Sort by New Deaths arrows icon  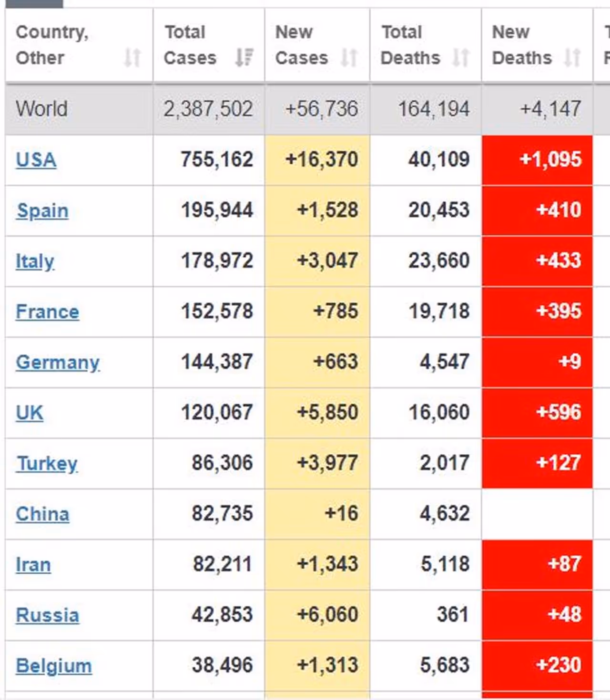[x=572, y=58]
